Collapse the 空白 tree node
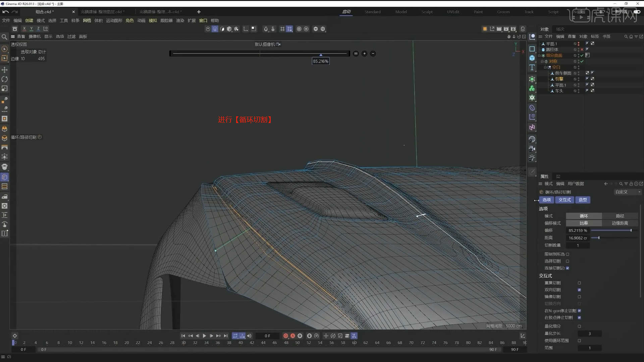Screen dimensions: 644x362 [x=545, y=67]
